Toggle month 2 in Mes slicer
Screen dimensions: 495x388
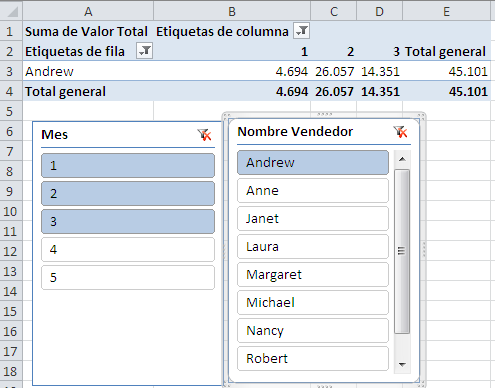[128, 193]
